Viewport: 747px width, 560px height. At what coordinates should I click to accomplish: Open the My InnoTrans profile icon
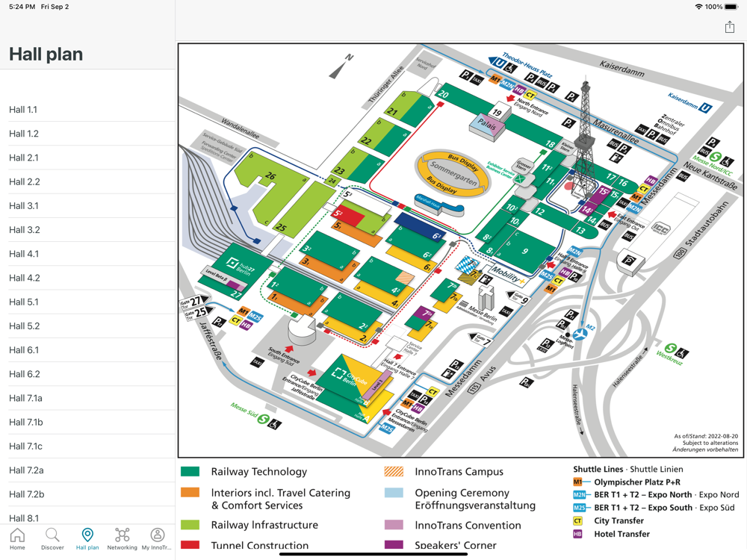[x=157, y=535]
